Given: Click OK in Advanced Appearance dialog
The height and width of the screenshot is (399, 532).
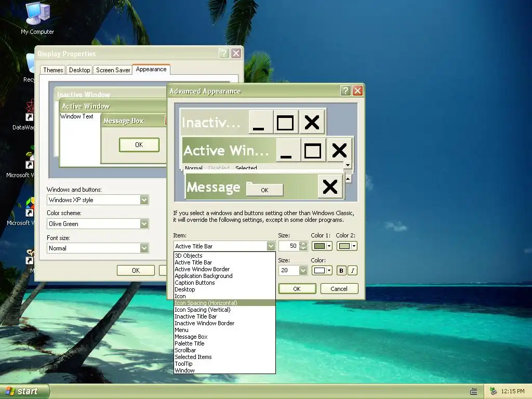Looking at the screenshot, I should tap(297, 289).
